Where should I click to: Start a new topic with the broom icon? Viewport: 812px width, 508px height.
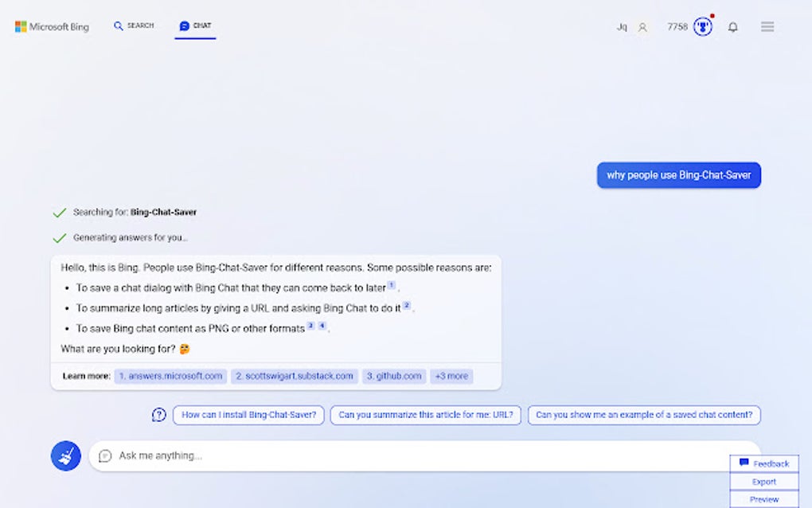(x=65, y=456)
